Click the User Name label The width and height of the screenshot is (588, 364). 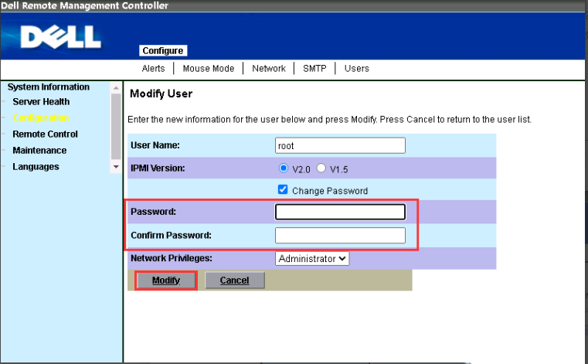coord(155,145)
